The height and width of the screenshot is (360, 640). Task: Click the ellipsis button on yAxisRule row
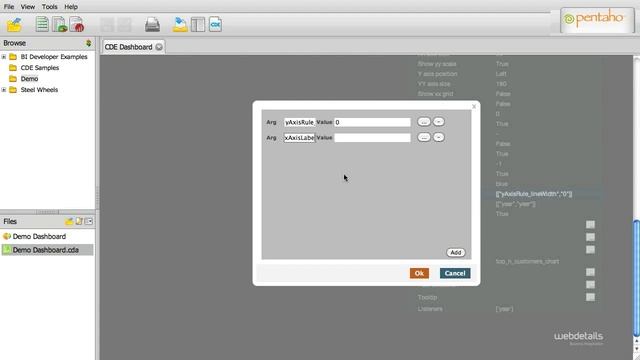[424, 122]
